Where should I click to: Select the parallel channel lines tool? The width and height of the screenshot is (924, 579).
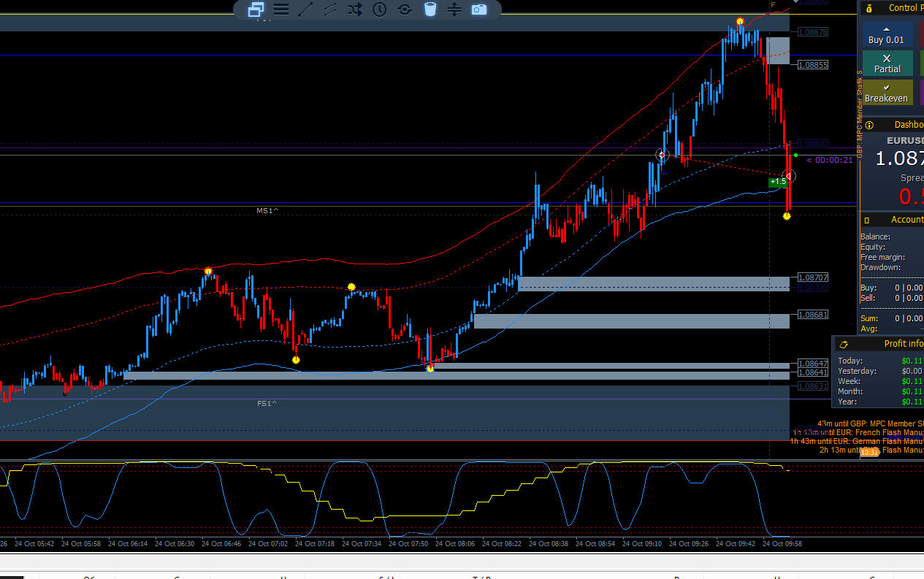coord(330,9)
